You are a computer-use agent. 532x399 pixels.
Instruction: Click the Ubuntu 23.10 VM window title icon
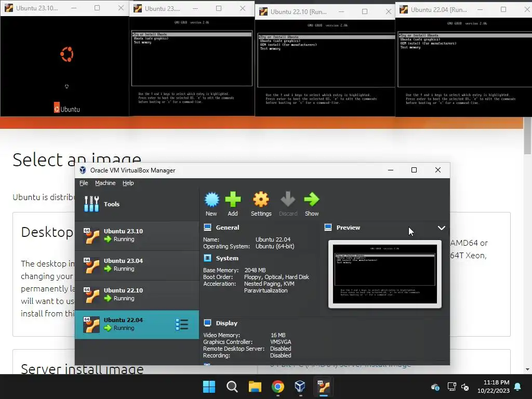point(9,8)
